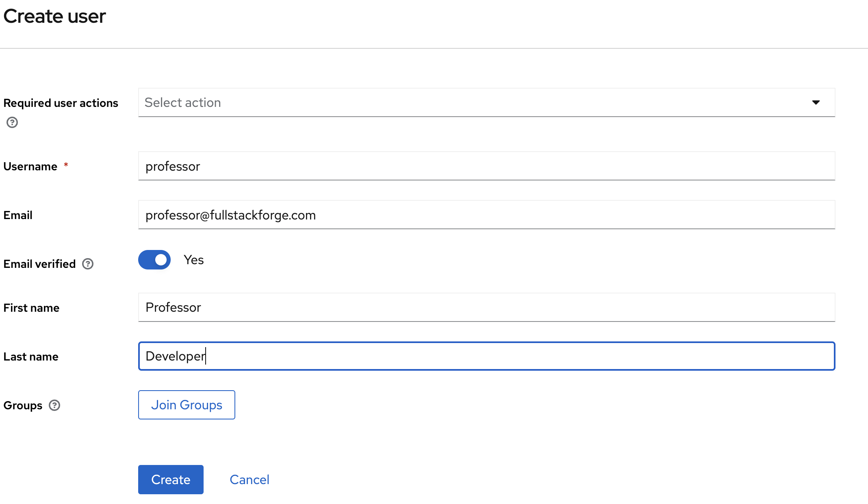Show Email verified help tooltip icon
This screenshot has height=504, width=868.
tap(88, 264)
